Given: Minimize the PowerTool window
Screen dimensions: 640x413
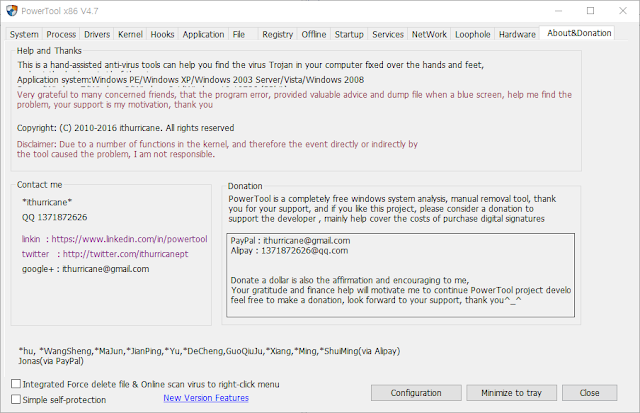Looking at the screenshot, I should tap(558, 11).
